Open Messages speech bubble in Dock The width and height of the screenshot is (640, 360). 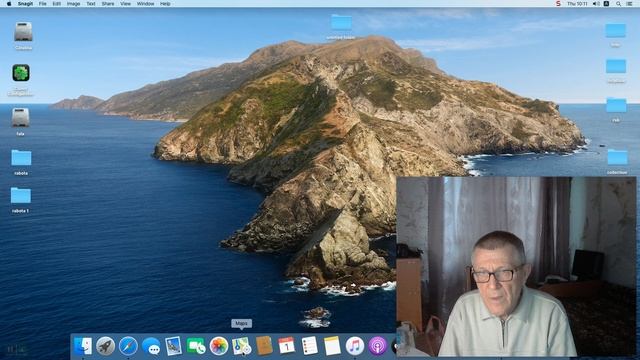151,346
